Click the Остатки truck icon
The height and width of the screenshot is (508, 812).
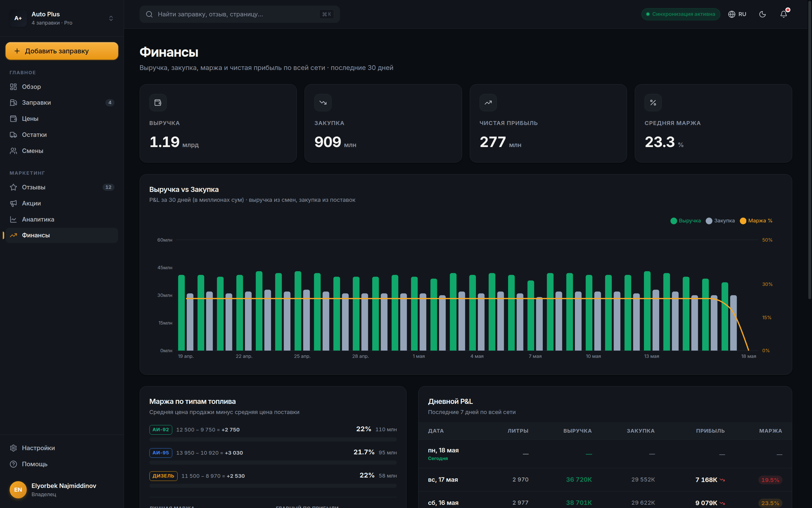(14, 135)
